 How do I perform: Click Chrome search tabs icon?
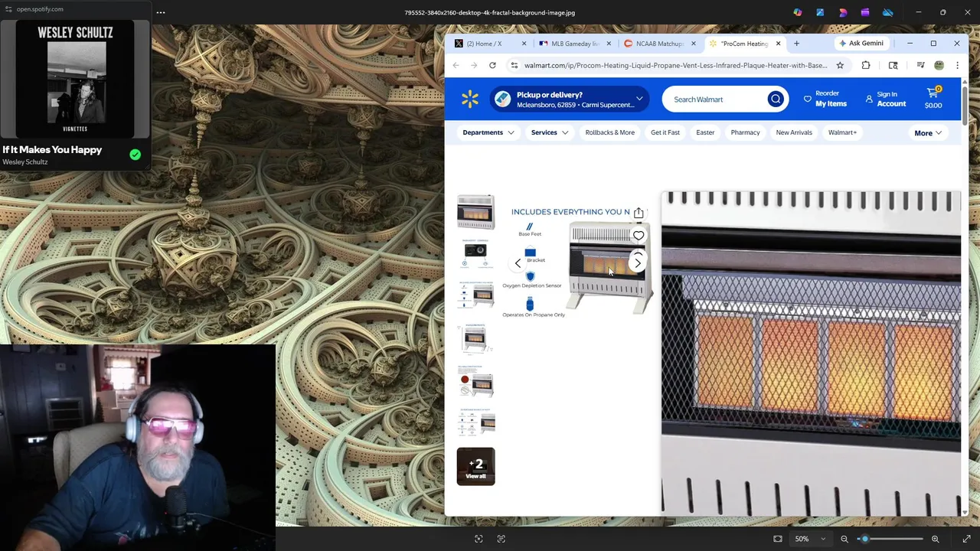pyautogui.click(x=893, y=65)
